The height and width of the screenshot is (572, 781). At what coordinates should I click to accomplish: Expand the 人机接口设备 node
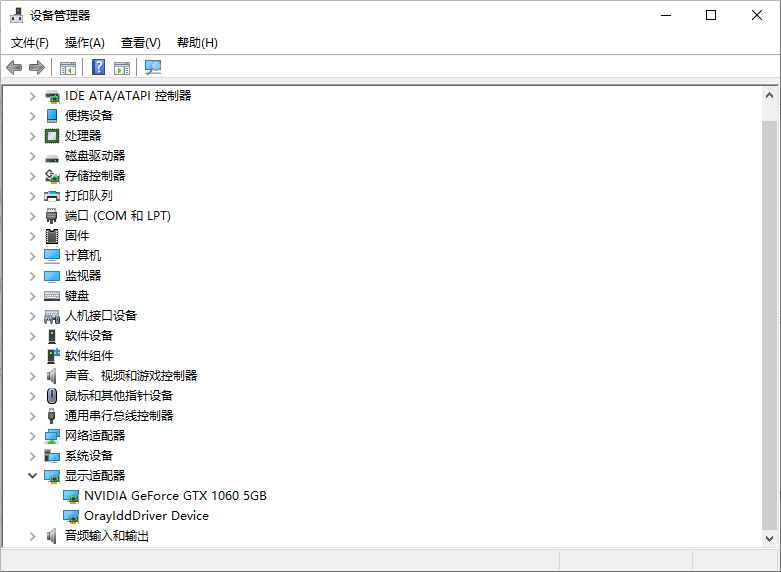[32, 316]
